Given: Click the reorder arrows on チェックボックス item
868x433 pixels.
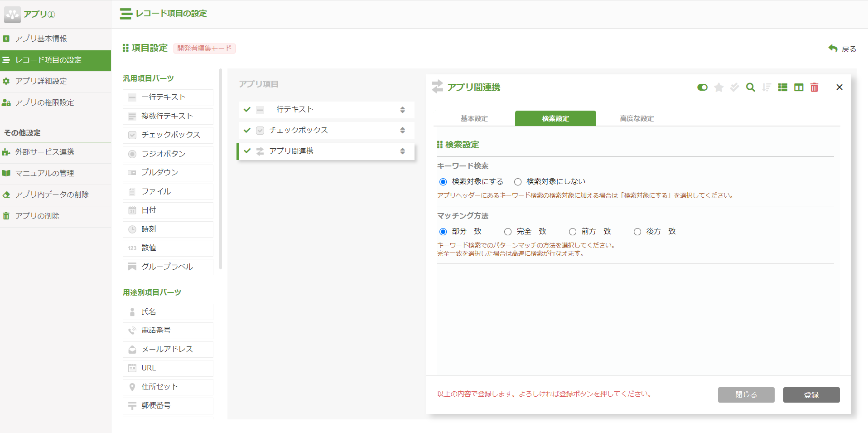Looking at the screenshot, I should pyautogui.click(x=402, y=130).
